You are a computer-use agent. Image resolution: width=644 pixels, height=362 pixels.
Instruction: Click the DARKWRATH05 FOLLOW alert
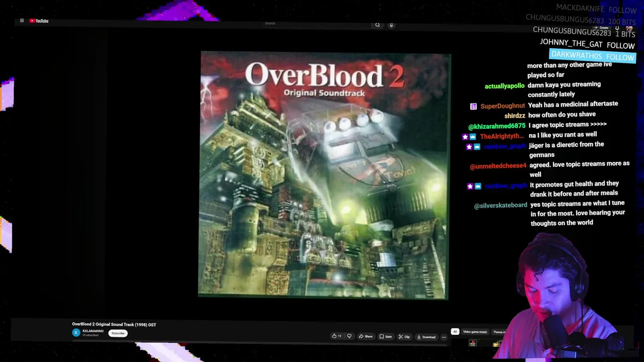[x=593, y=55]
